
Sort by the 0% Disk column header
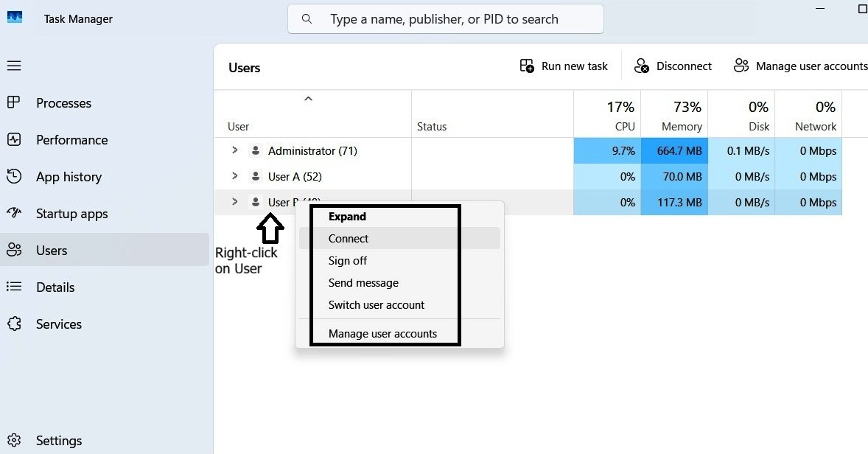(741, 114)
